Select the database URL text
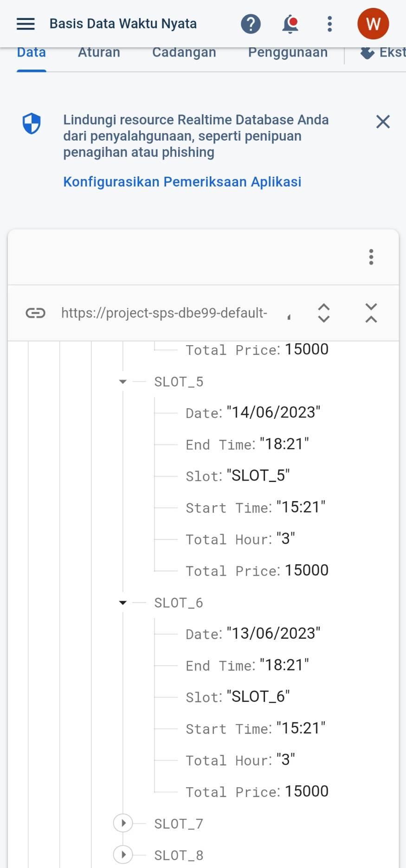Screen dimensions: 406x868 pos(164,313)
